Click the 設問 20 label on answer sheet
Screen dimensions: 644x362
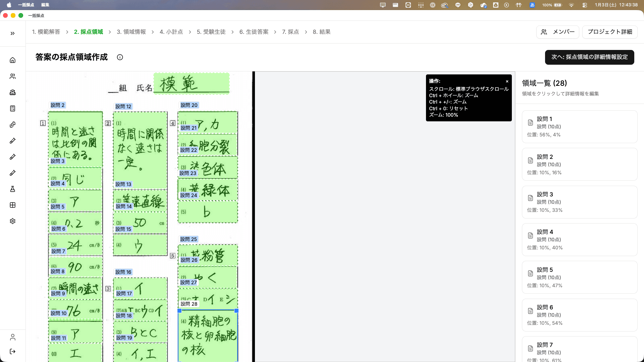pyautogui.click(x=189, y=105)
